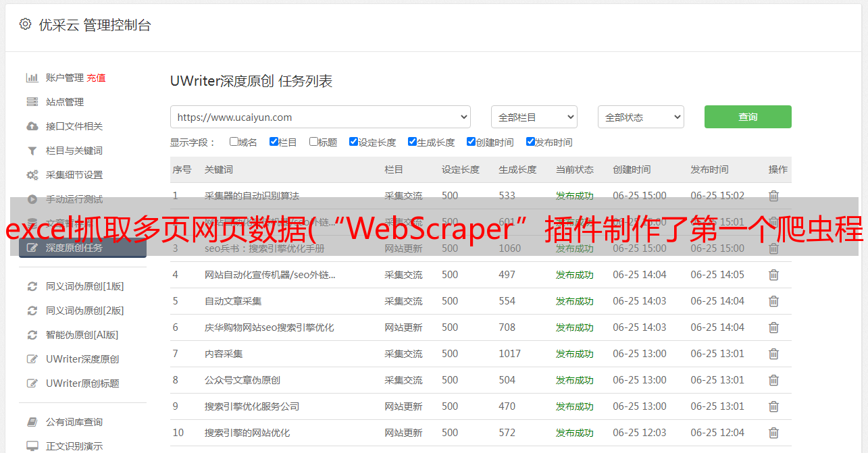Click the 发布时间 value 06-25 12:04
The image size is (868, 453).
(717, 433)
